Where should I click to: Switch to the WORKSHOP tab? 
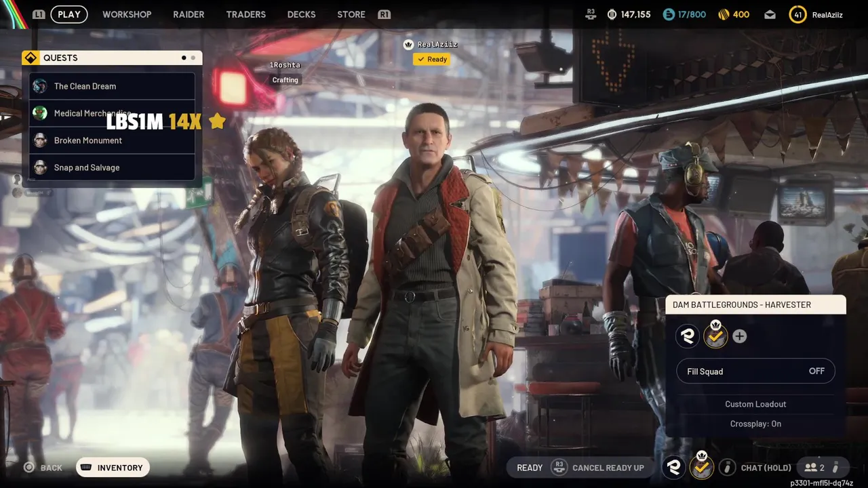tap(127, 14)
